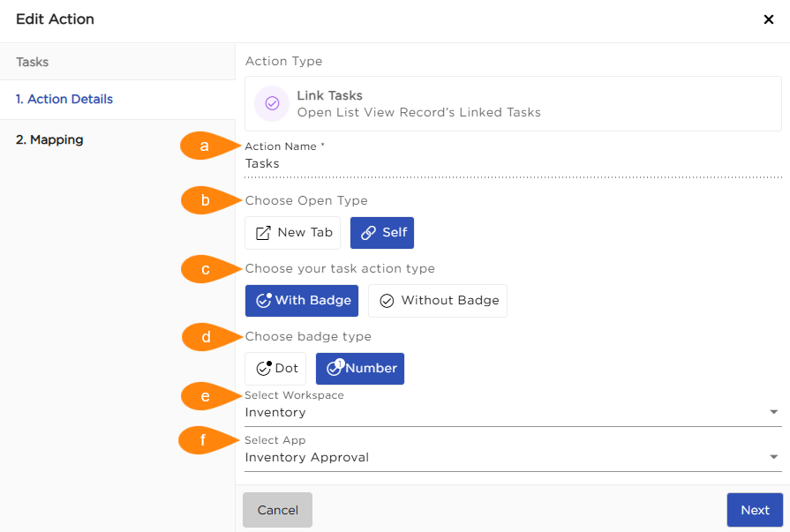Focus the Action Name text field
This screenshot has width=790, height=532.
click(512, 163)
